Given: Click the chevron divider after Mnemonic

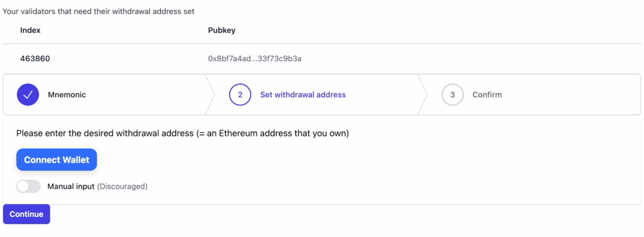Looking at the screenshot, I should (210, 95).
